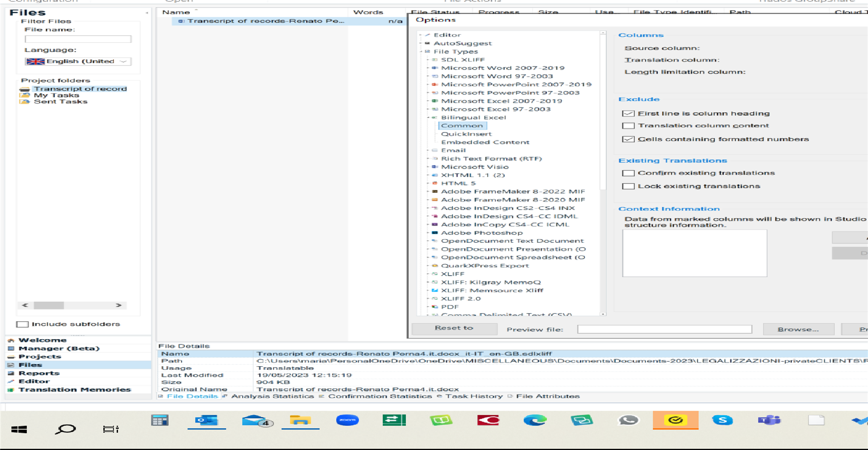Select My Tasks folder

click(56, 95)
